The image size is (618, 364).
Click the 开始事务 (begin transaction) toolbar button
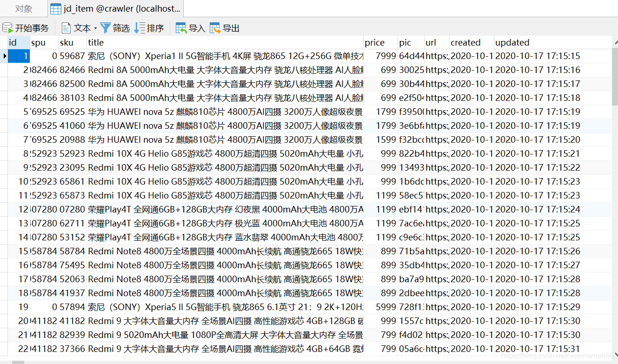26,28
